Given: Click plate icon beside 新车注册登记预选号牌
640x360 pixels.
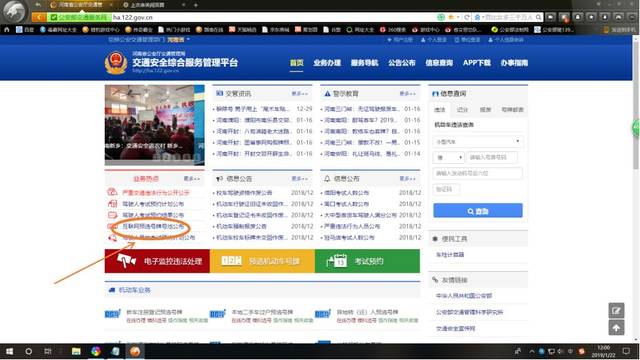Looking at the screenshot, I should coord(112,314).
